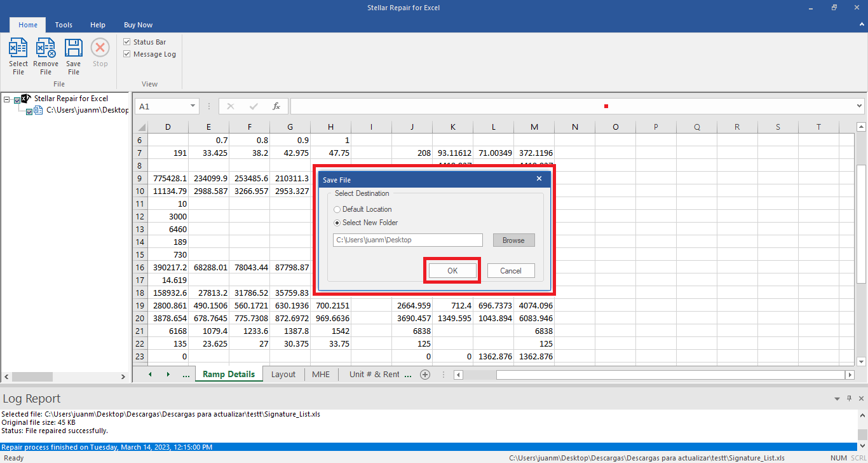Uncheck the C:\Users\juanm\Desktop file checkbox
868x463 pixels.
pyautogui.click(x=29, y=111)
